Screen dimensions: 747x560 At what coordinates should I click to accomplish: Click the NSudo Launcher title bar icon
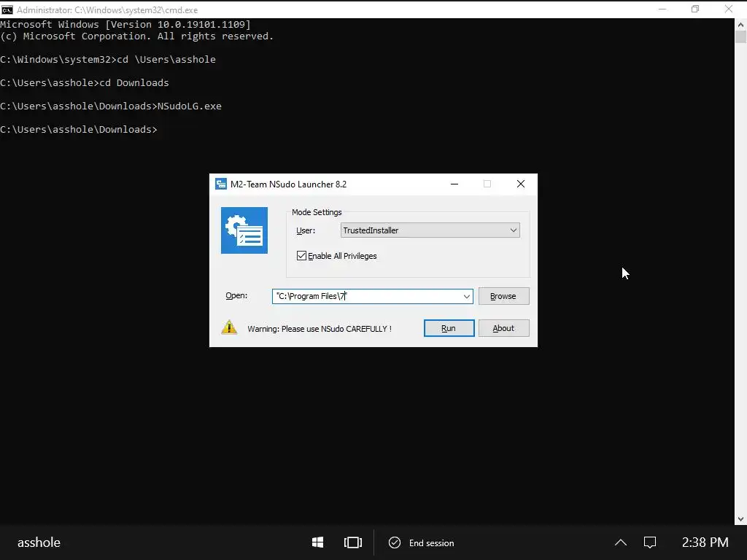[220, 184]
